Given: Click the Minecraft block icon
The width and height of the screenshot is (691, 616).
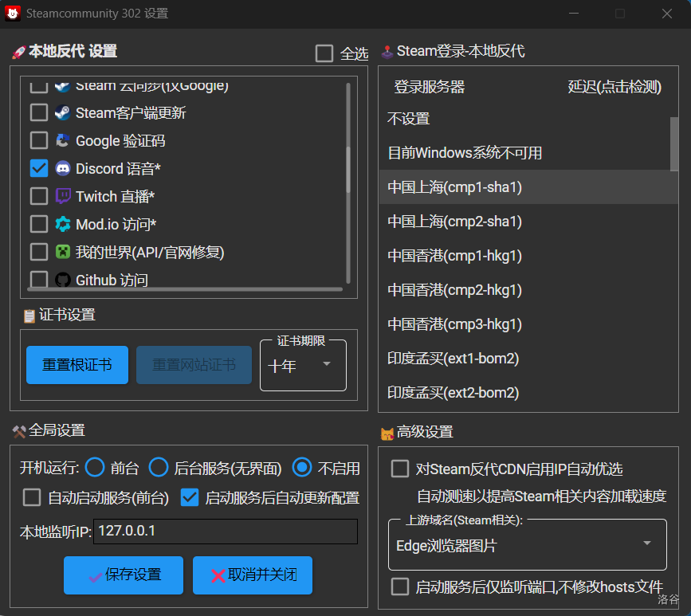Looking at the screenshot, I should click(63, 253).
